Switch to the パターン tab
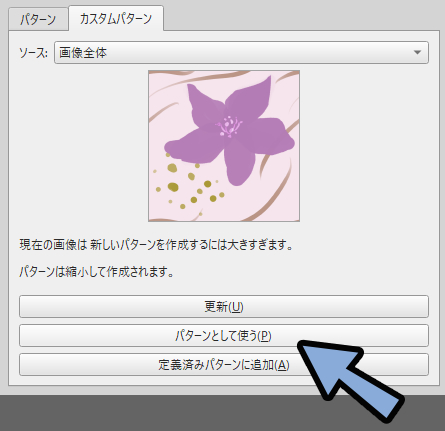Viewport: 445px width, 431px height. pos(38,20)
